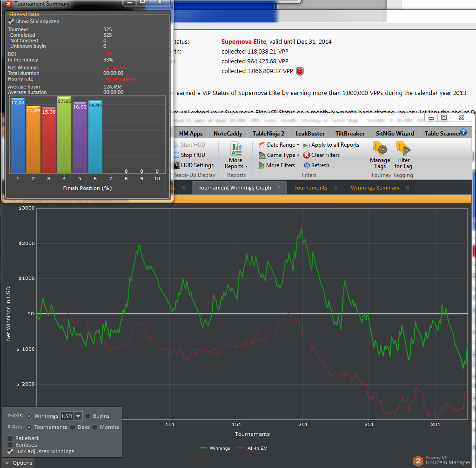Expand the Game Type dropdown
The height and width of the screenshot is (468, 476).
click(298, 155)
